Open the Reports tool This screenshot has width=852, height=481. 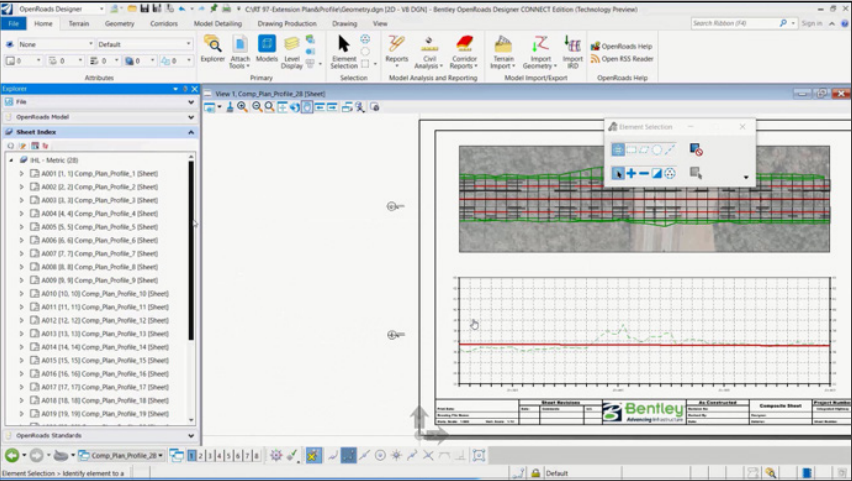click(x=397, y=51)
